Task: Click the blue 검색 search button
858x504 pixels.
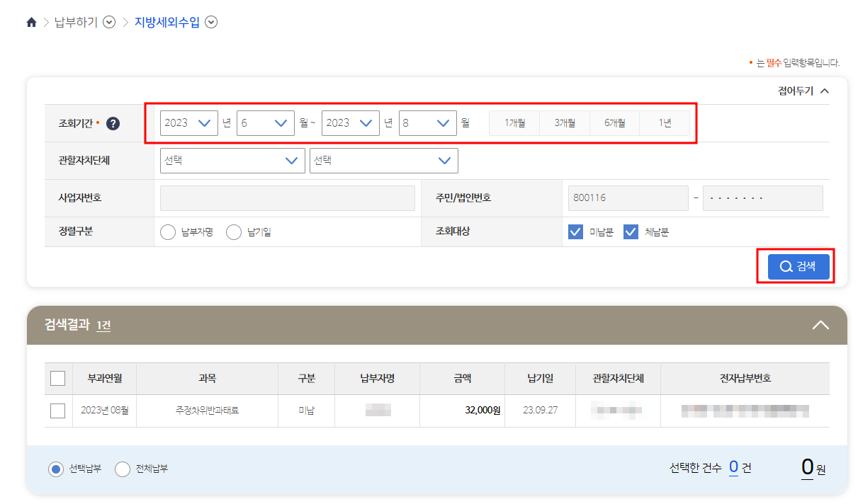Action: 798,266
